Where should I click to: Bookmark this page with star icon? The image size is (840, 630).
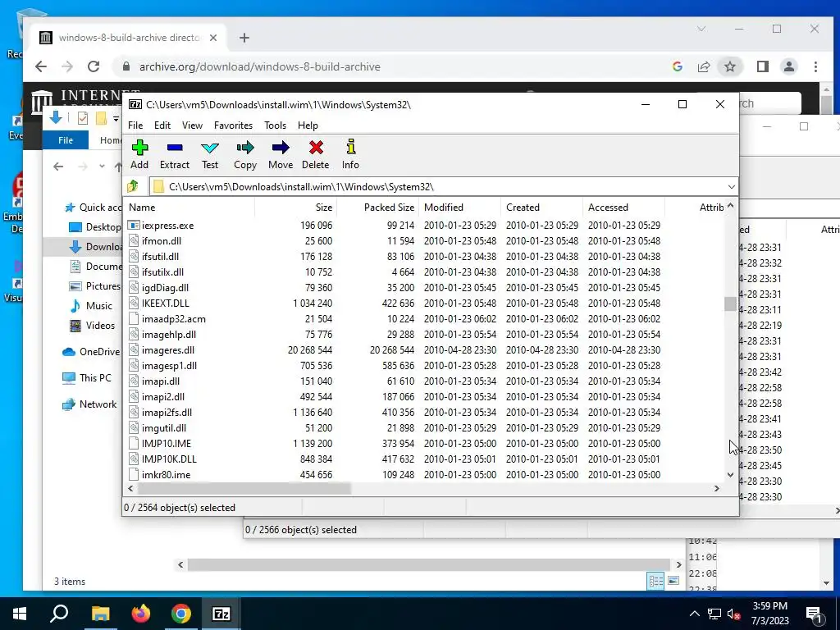tap(729, 66)
